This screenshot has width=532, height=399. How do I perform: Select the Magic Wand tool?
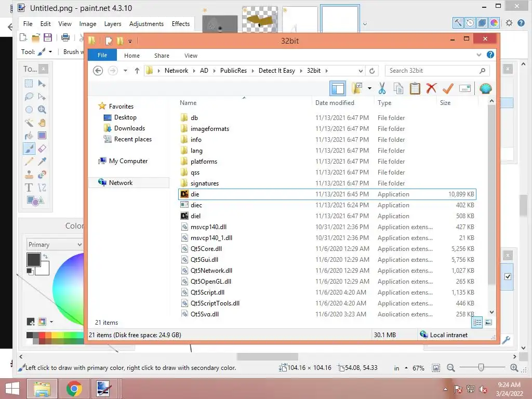[29, 123]
